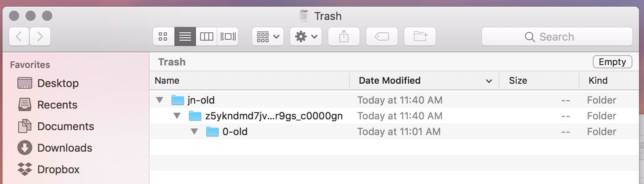Screen dimensions: 644x184
Task: Go back with the left arrow
Action: [x=19, y=36]
